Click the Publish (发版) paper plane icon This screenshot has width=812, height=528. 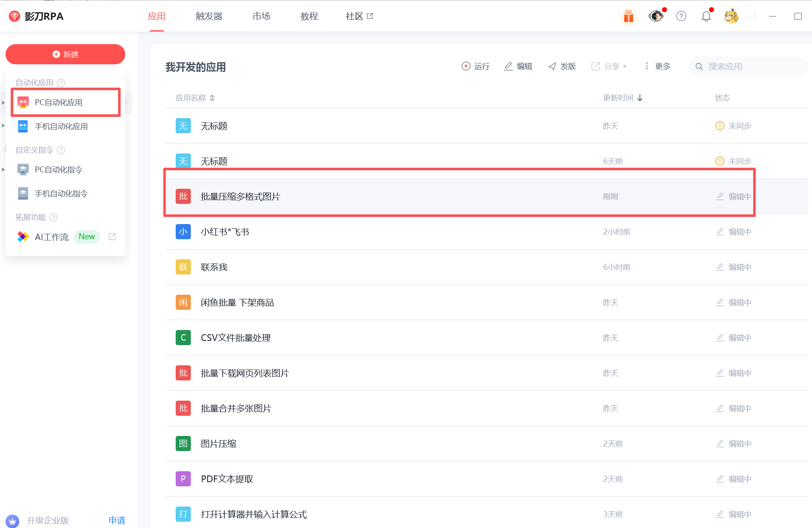[552, 66]
